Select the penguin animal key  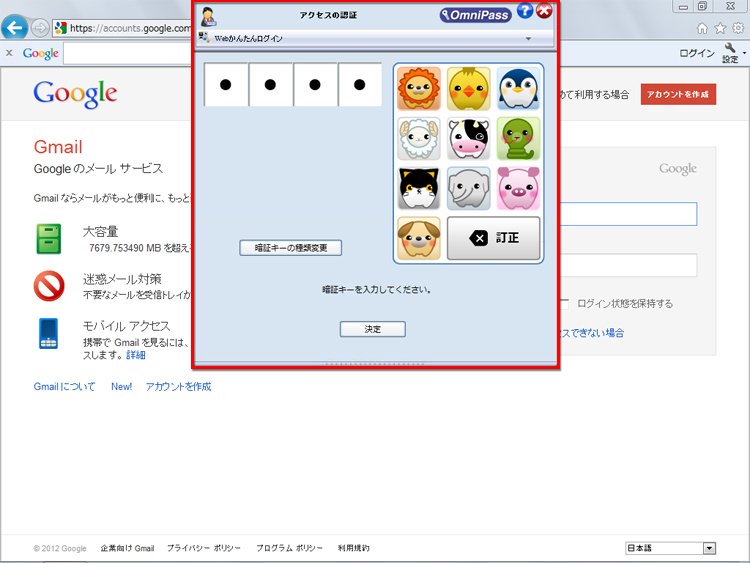pyautogui.click(x=518, y=88)
